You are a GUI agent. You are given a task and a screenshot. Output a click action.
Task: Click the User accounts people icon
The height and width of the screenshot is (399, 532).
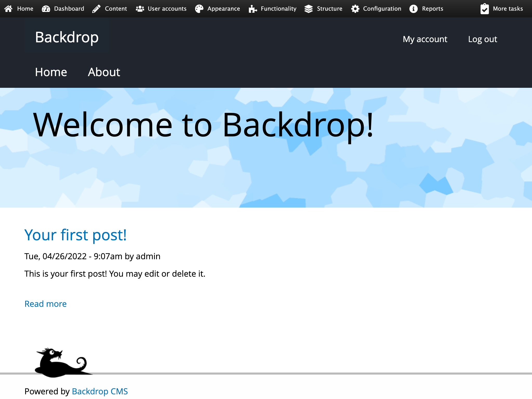point(140,9)
